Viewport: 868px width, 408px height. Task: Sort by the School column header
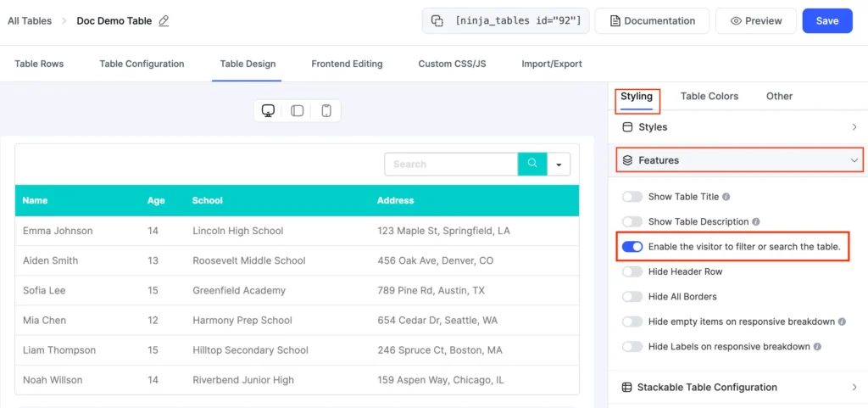coord(207,200)
